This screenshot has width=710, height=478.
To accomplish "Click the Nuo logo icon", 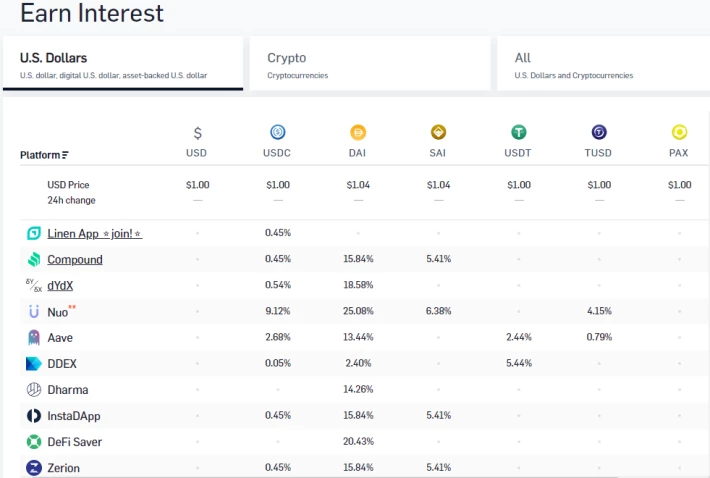I will (x=34, y=311).
